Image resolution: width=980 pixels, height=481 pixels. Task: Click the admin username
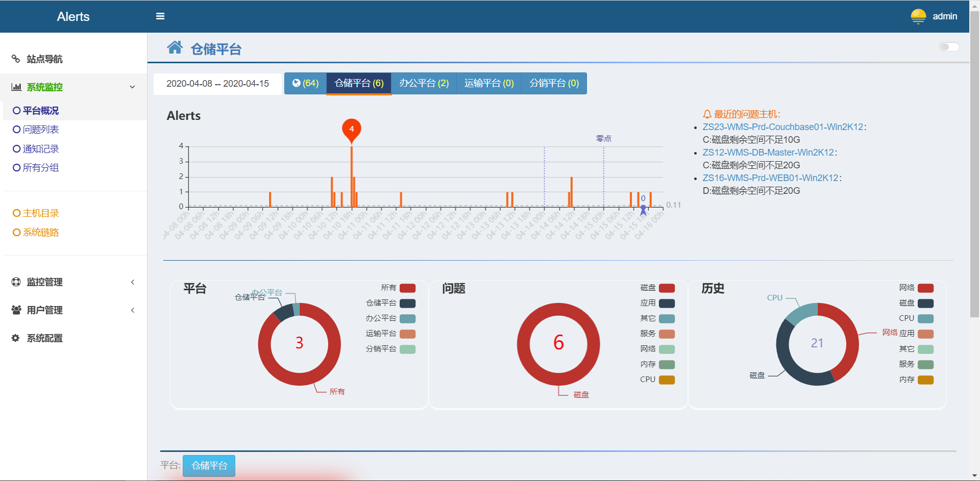945,16
